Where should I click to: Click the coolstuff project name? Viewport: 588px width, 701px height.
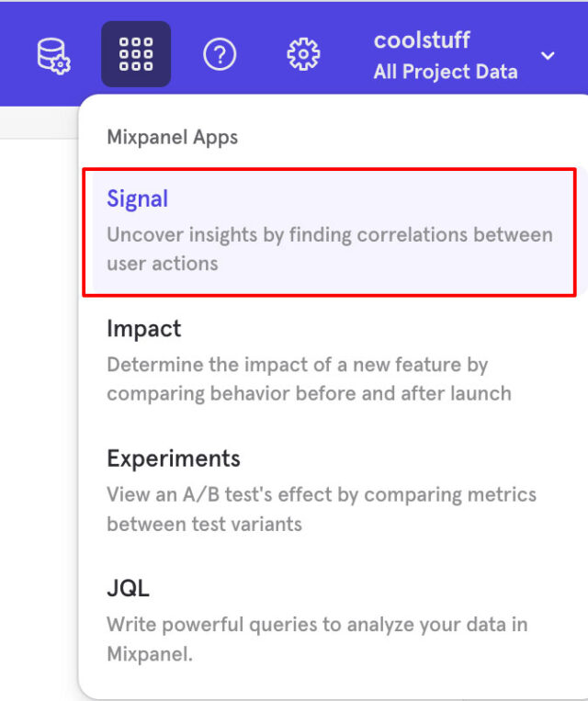coord(422,40)
